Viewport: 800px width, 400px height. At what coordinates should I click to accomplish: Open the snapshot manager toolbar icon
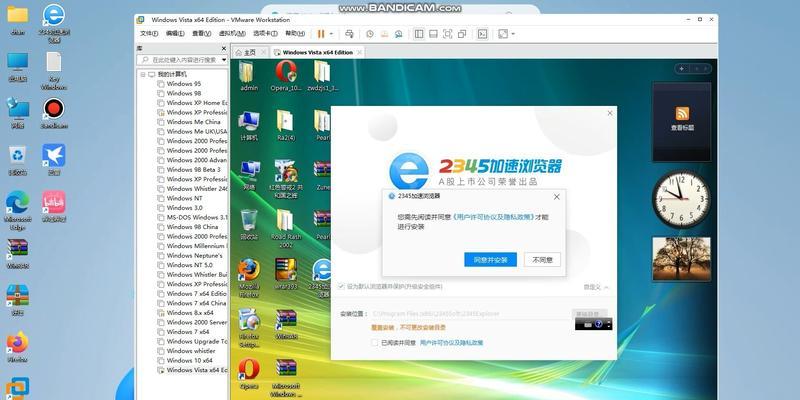tap(398, 34)
